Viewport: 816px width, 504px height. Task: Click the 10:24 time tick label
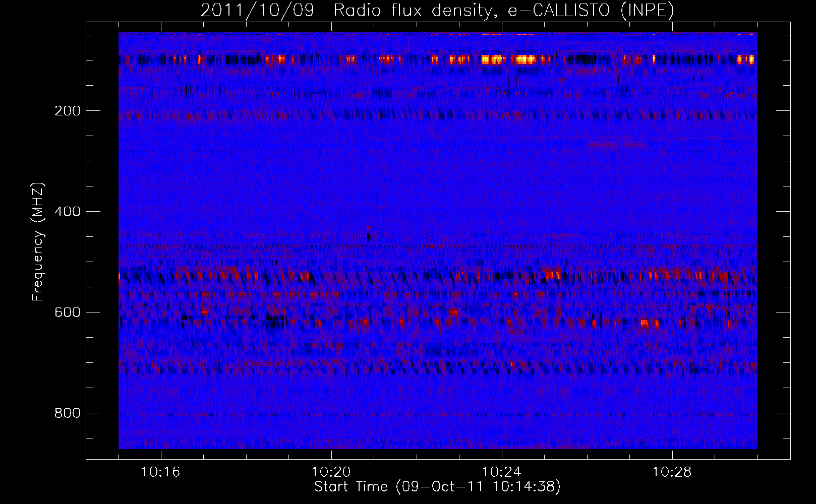pos(501,472)
